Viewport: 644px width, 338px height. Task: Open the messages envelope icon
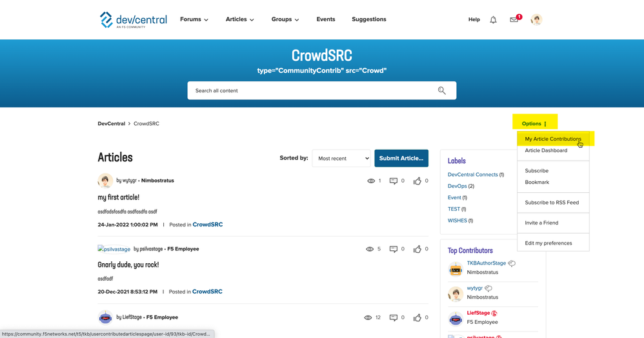click(514, 19)
